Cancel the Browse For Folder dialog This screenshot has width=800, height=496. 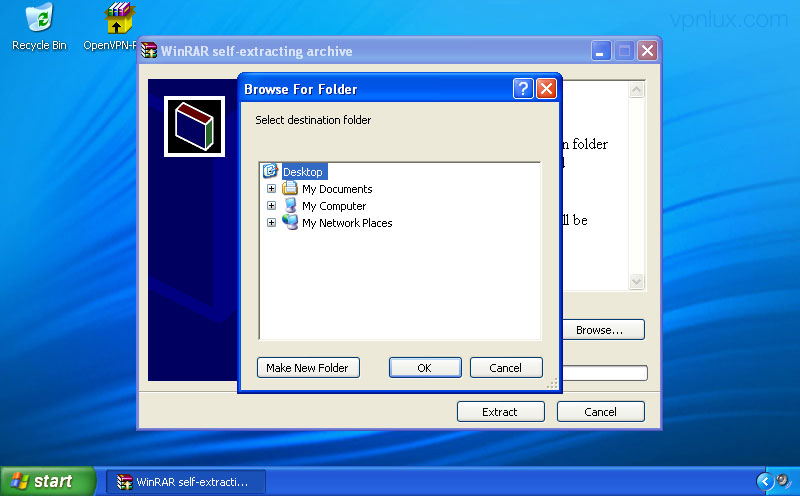coord(506,367)
